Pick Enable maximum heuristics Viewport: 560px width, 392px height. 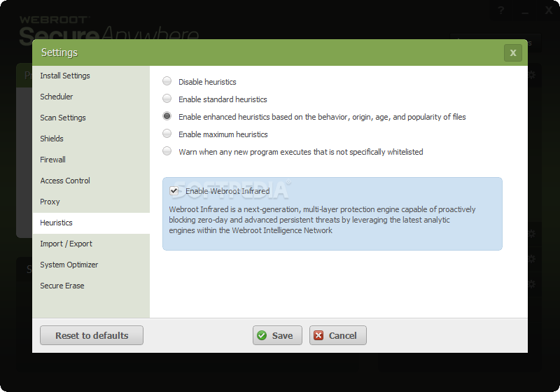coord(167,134)
